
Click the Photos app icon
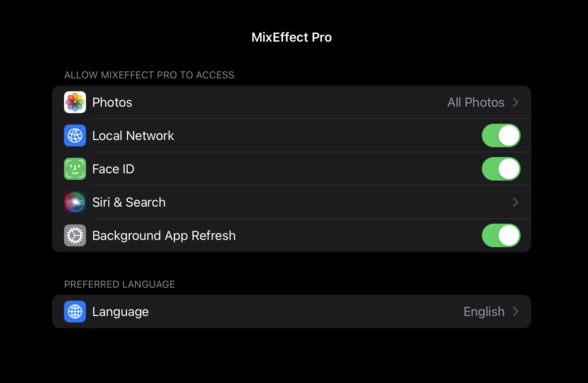(75, 102)
